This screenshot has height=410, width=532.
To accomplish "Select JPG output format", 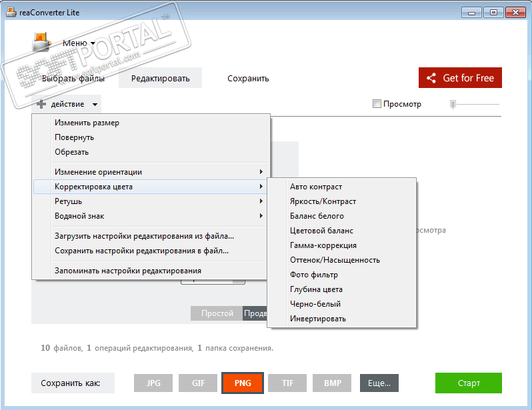I will click(x=153, y=383).
